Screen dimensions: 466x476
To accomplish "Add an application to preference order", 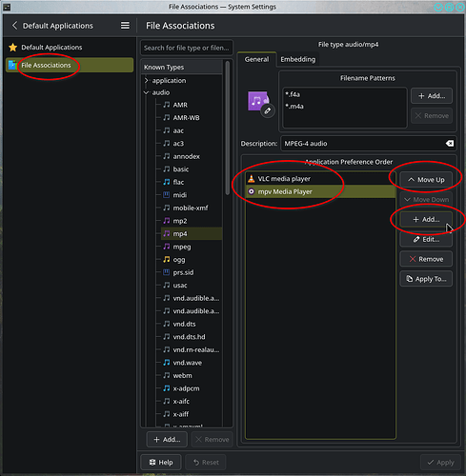I will 426,219.
